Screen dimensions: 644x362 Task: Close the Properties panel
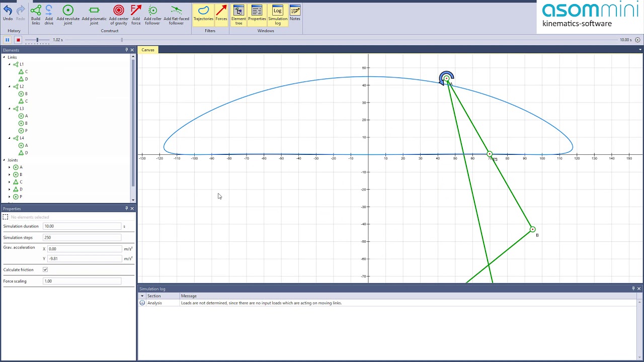(132, 209)
